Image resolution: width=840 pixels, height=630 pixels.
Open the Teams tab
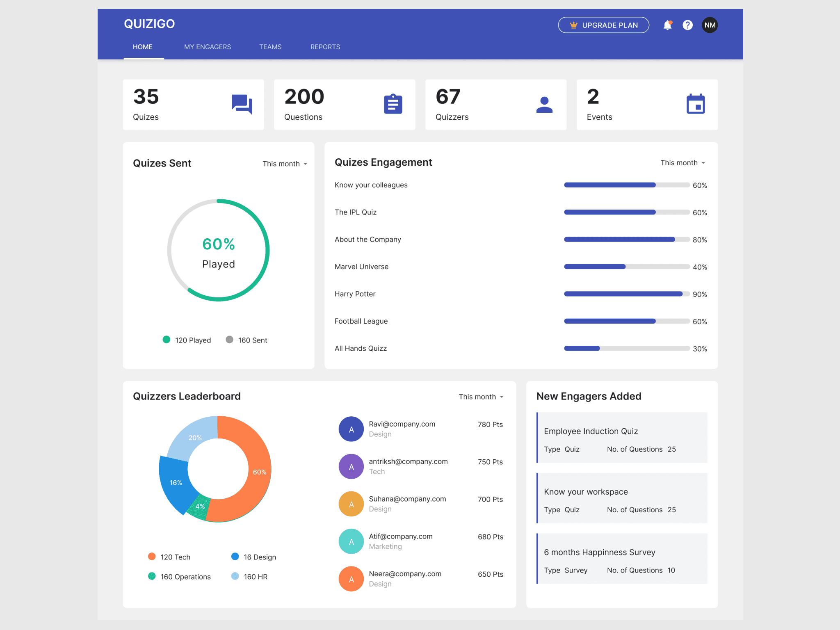(270, 47)
